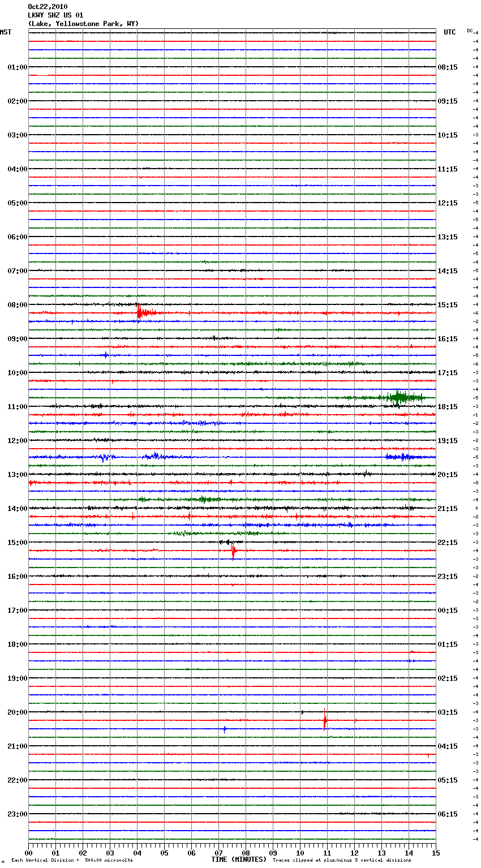Screen dimensions: 481x868
Task: Click the TIME (MINUTES) axis title
Action: click(239, 860)
